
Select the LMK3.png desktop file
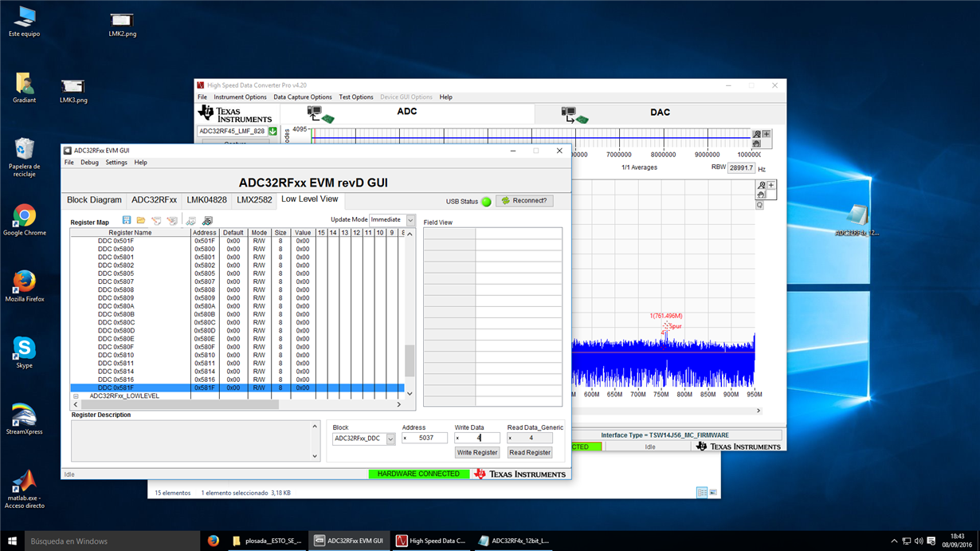73,89
